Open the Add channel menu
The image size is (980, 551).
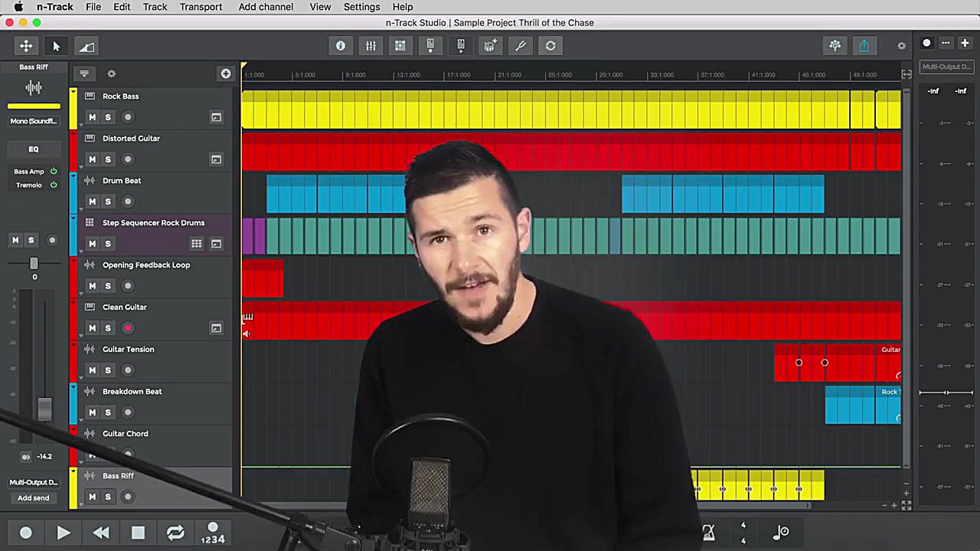(266, 7)
